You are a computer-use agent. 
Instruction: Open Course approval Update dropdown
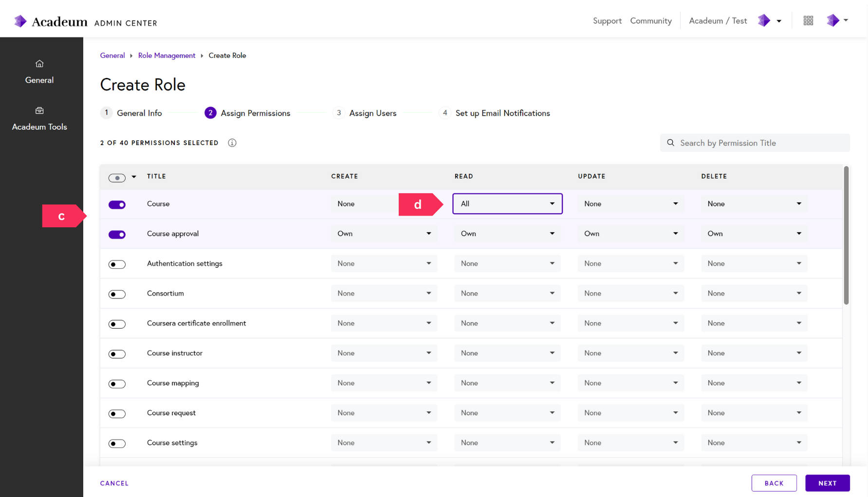coord(631,234)
